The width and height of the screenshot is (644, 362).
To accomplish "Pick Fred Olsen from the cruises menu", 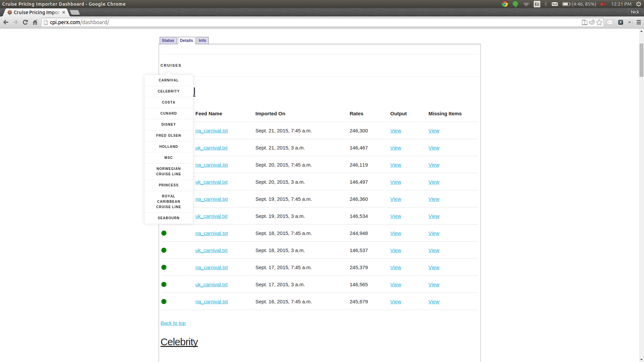I will [x=169, y=136].
